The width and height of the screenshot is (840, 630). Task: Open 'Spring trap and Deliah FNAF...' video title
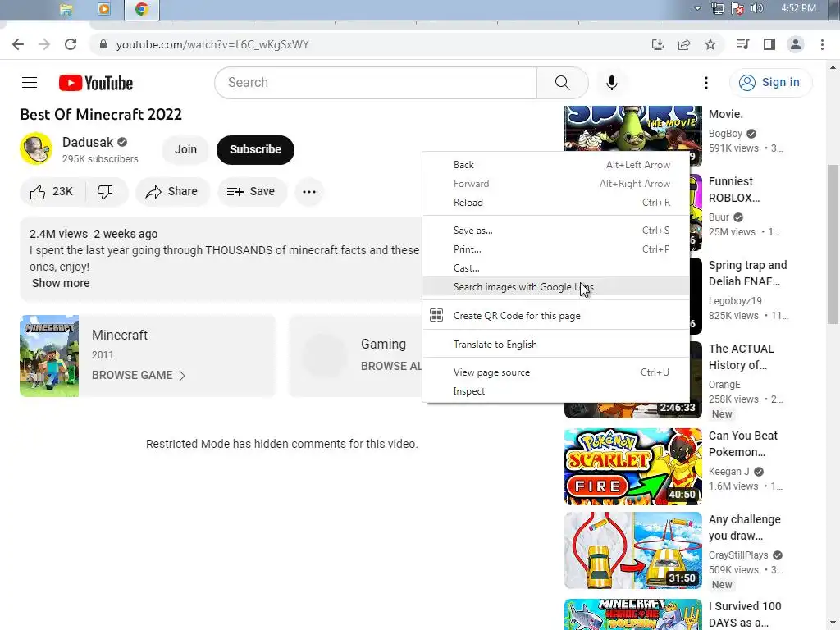point(748,273)
